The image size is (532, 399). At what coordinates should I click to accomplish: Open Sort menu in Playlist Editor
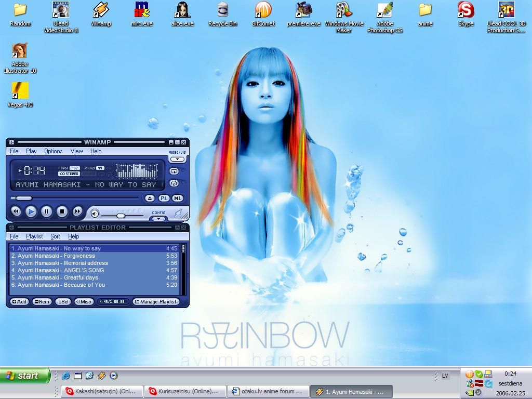pos(55,236)
